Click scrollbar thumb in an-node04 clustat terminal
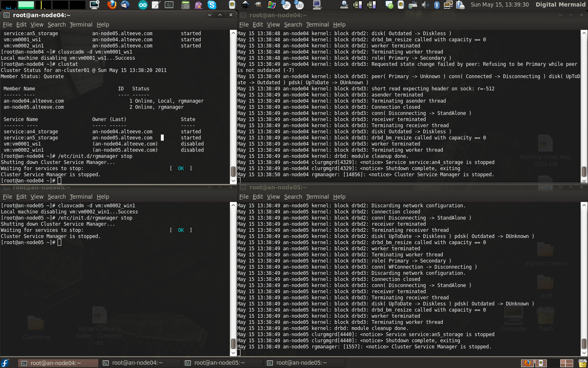The image size is (588, 368). coord(234,171)
